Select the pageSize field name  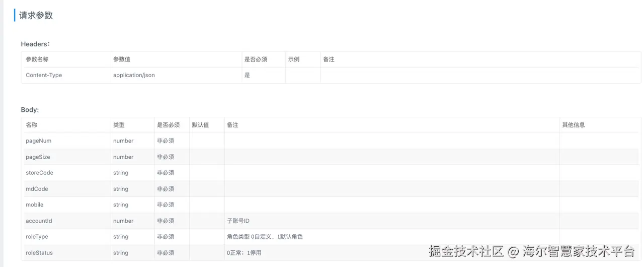coord(38,157)
